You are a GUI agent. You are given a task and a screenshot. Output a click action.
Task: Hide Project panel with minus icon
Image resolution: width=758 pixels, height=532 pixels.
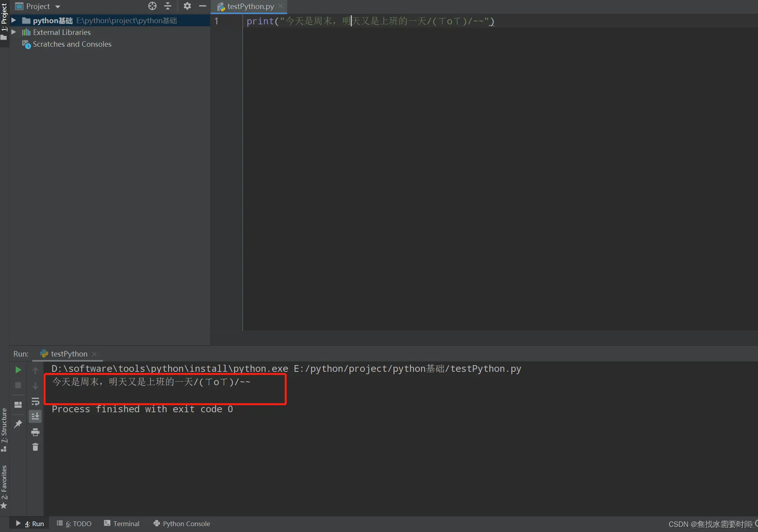[203, 6]
